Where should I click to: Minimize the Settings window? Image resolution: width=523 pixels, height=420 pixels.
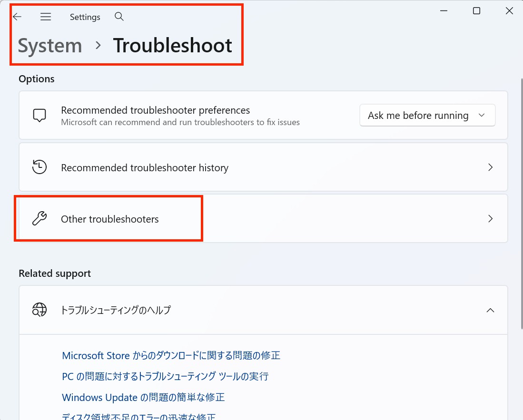(x=444, y=10)
